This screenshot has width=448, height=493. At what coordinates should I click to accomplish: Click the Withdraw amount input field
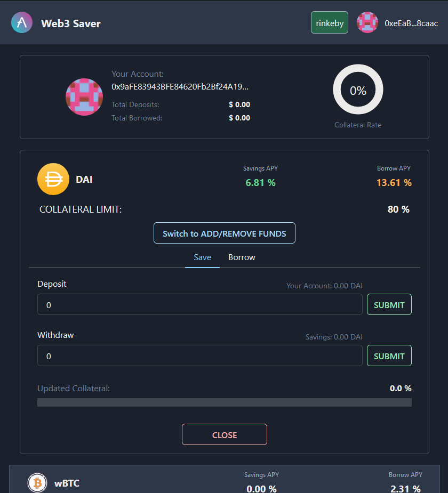200,356
